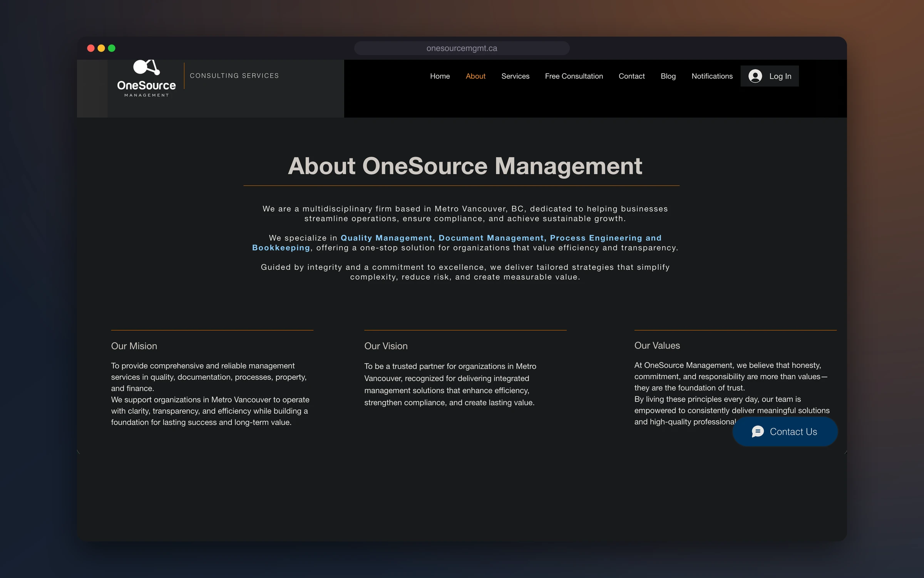Image resolution: width=924 pixels, height=578 pixels.
Task: Open the Contact nav link
Action: coord(631,76)
